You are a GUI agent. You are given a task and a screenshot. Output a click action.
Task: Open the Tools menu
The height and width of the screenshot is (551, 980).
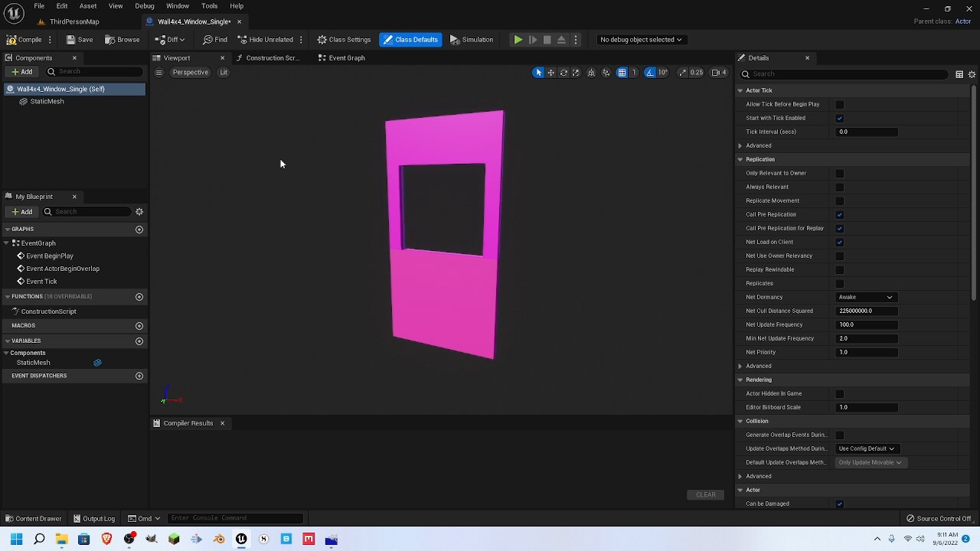209,6
